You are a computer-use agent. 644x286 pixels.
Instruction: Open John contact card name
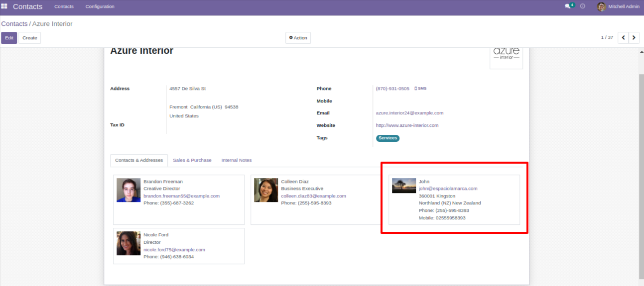[x=424, y=182]
